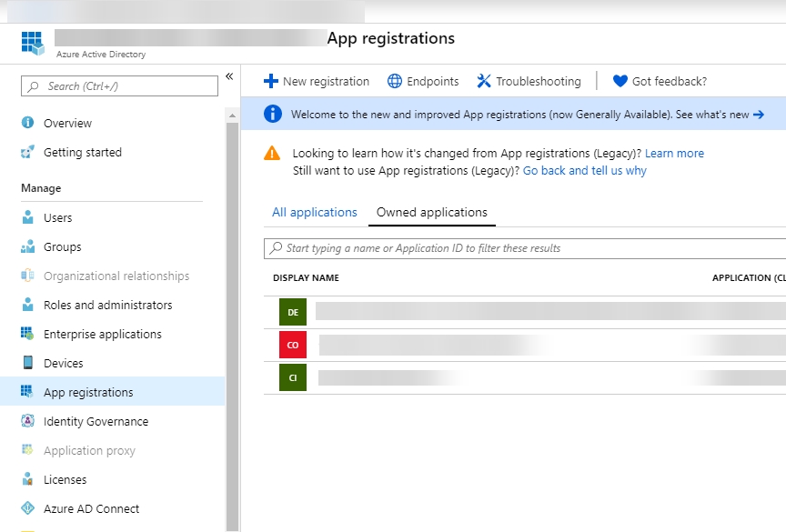Open the Learn more link

click(674, 154)
